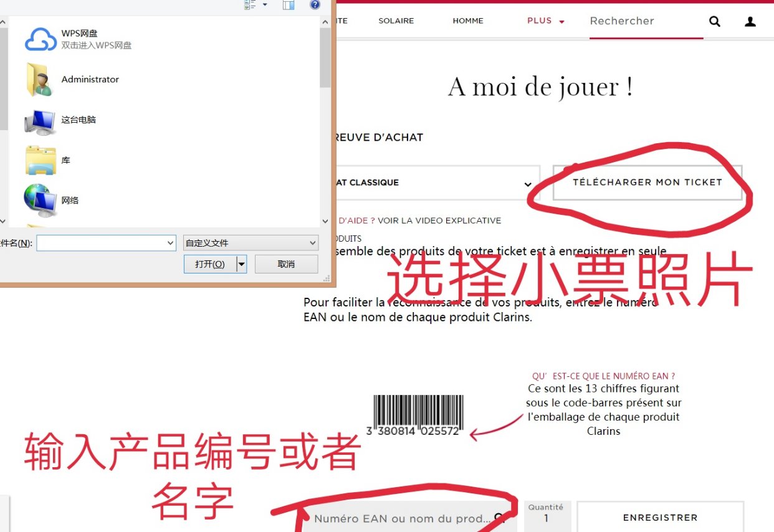774x532 pixels.
Task: Toggle the preview pane icon in file dialog
Action: pyautogui.click(x=288, y=4)
